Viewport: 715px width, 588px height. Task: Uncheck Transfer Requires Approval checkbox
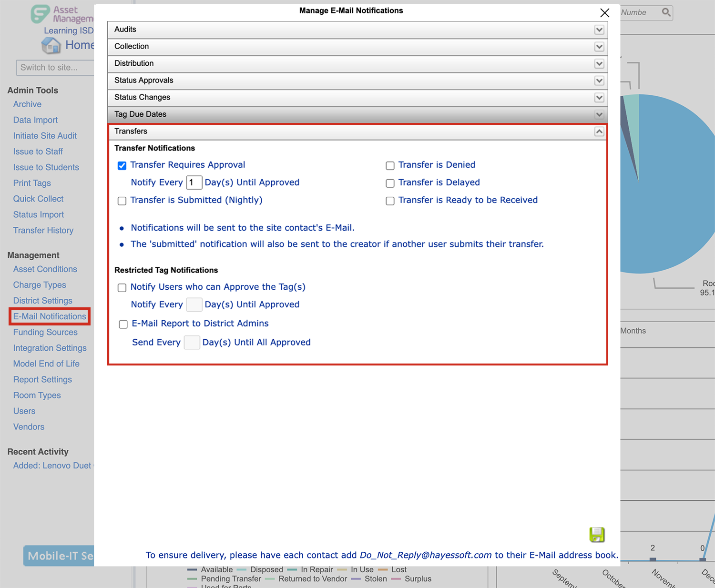click(122, 165)
